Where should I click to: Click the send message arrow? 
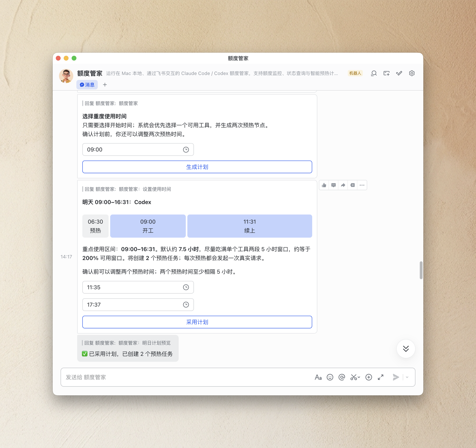[x=396, y=377]
